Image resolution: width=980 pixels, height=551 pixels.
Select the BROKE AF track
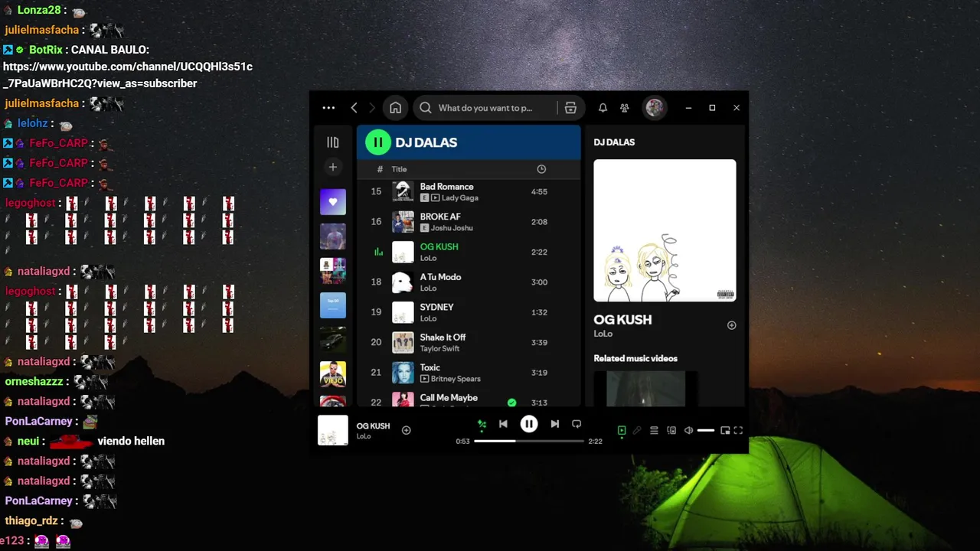(469, 222)
